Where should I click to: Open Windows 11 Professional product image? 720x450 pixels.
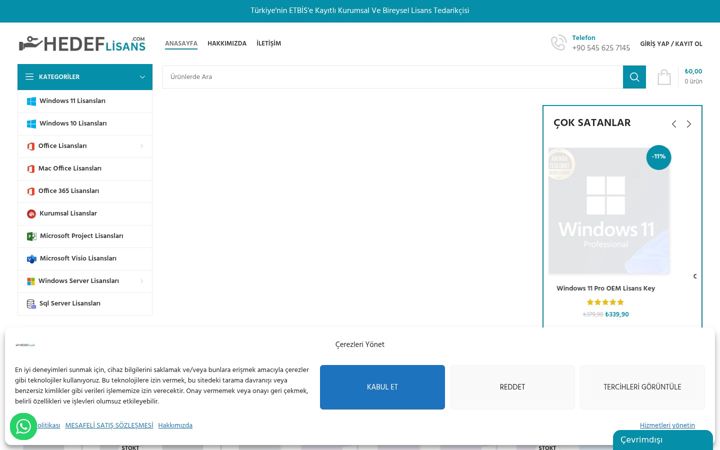[x=609, y=211]
